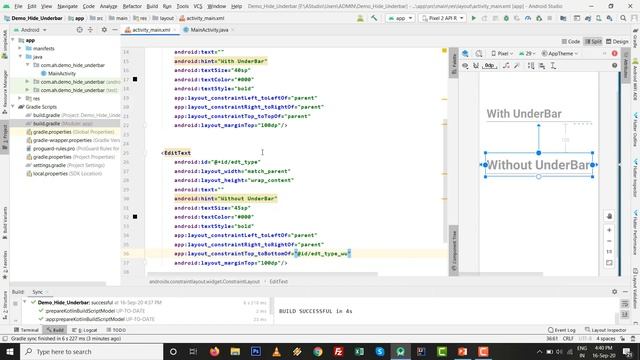Click the Guidelines icon in design toolbar
Image resolution: width=640 pixels, height=360 pixels.
pyautogui.click(x=553, y=66)
